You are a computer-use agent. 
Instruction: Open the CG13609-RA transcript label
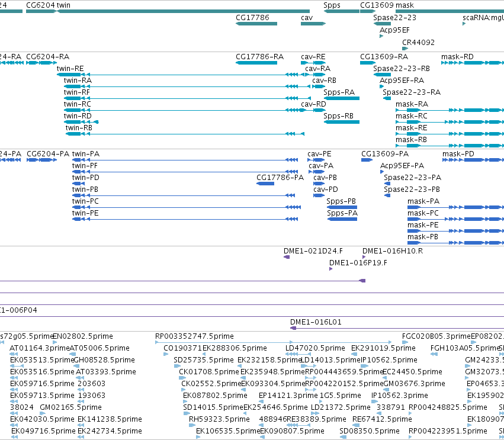pos(384,57)
